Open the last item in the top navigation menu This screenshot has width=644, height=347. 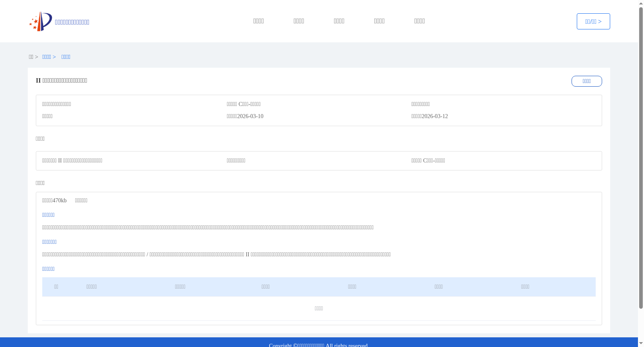[x=419, y=21]
